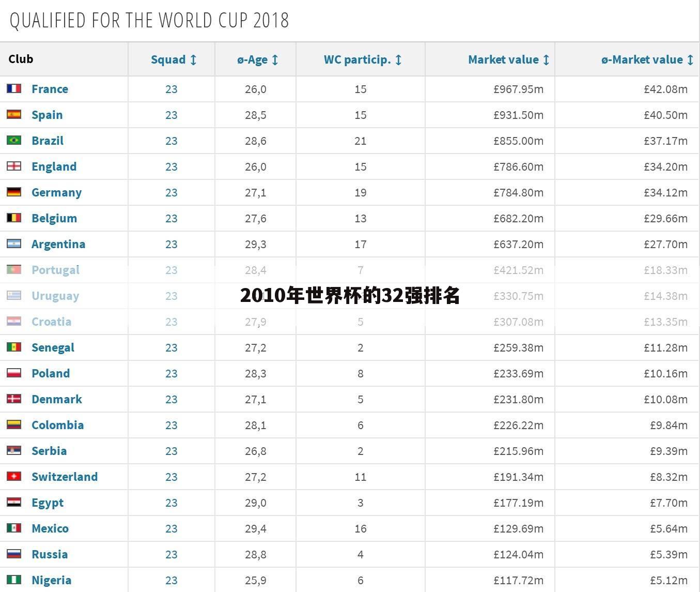This screenshot has height=592, width=700.
Task: Sort table by ø-Age column
Action: [x=258, y=59]
